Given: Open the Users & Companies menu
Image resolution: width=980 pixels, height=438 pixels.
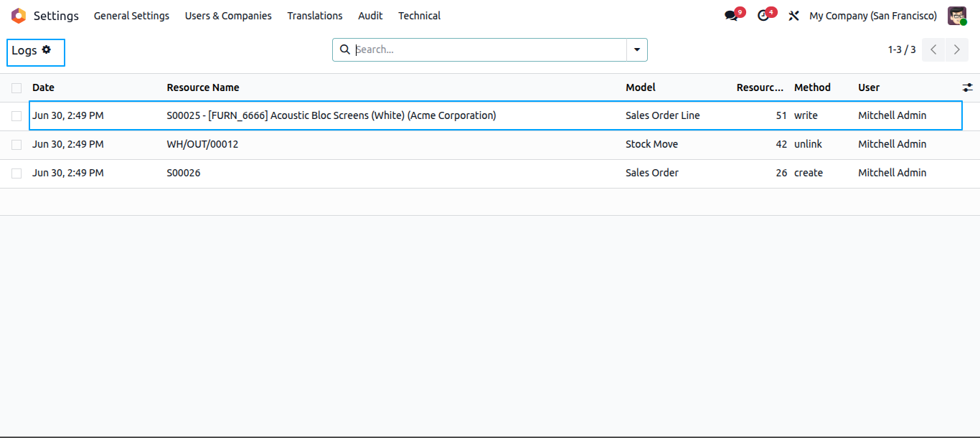Looking at the screenshot, I should (x=228, y=16).
